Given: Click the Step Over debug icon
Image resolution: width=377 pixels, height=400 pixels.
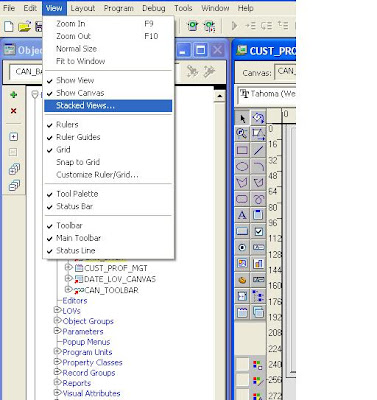Looking at the screenshot, I should point(266,26).
